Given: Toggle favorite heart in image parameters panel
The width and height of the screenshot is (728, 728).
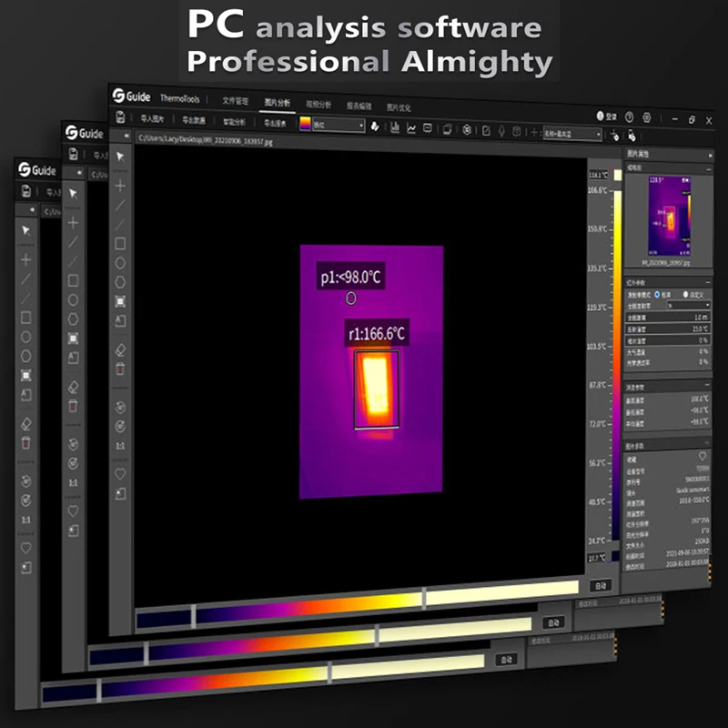Looking at the screenshot, I should [x=703, y=456].
